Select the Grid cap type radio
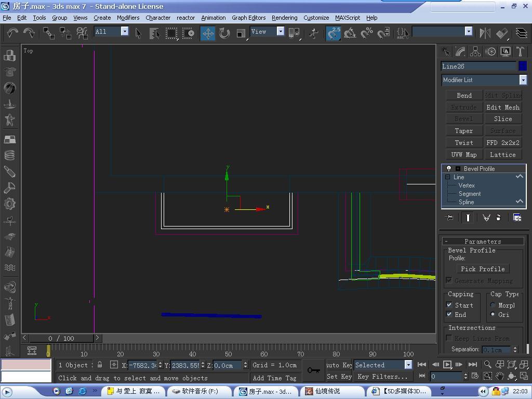The height and width of the screenshot is (399, 532). pyautogui.click(x=493, y=314)
